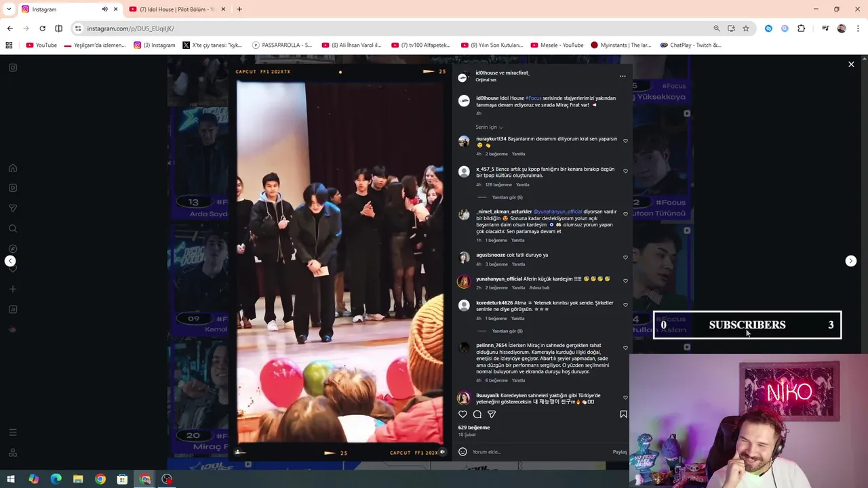Open the Mesele - YouTube bookmark
Screen dimensions: 868x488
click(557, 45)
